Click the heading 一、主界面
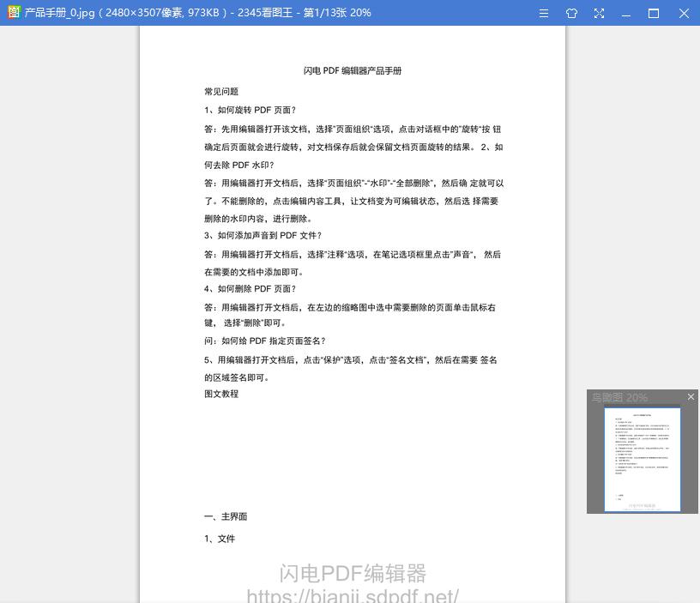The width and height of the screenshot is (700, 603). [226, 516]
